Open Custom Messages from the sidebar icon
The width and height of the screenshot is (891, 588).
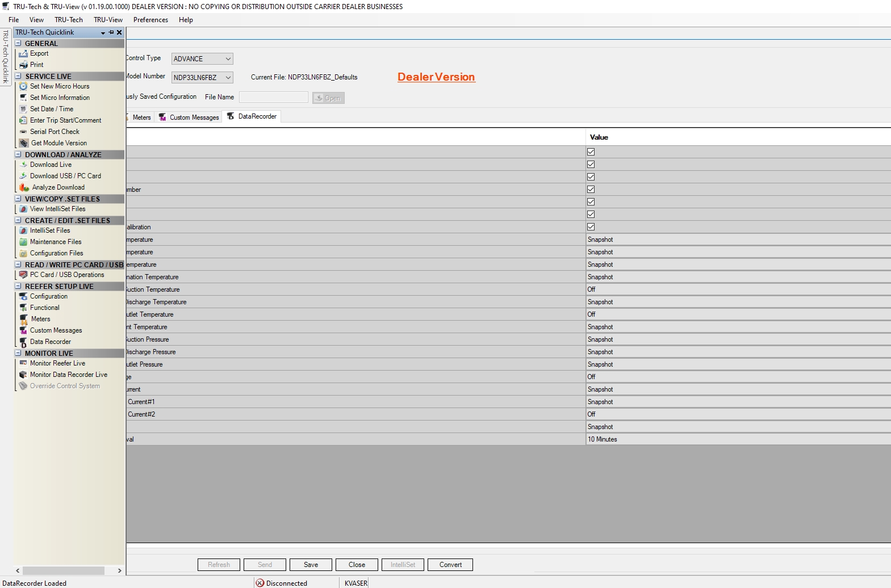23,330
